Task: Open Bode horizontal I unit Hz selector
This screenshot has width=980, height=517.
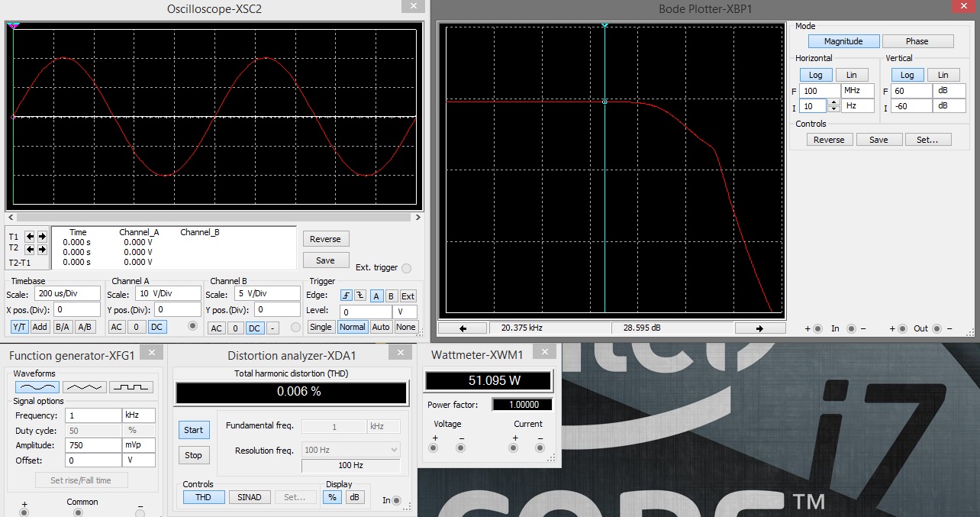Action: click(x=858, y=106)
